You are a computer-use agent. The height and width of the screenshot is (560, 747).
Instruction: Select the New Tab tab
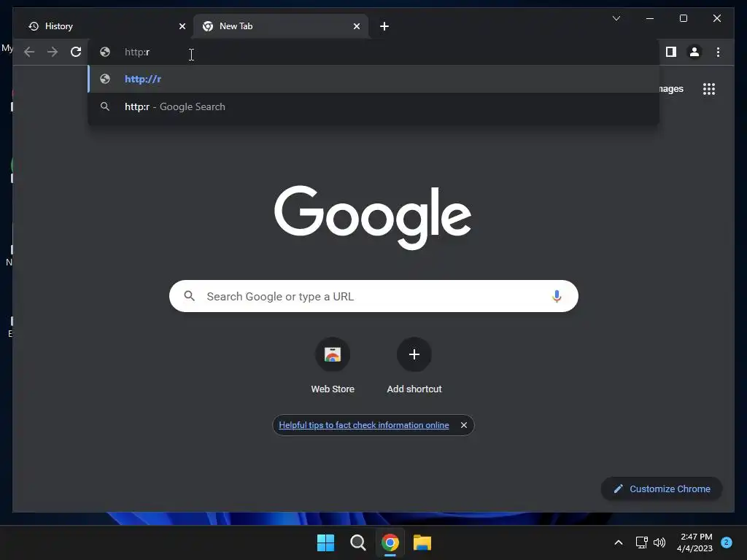281,26
